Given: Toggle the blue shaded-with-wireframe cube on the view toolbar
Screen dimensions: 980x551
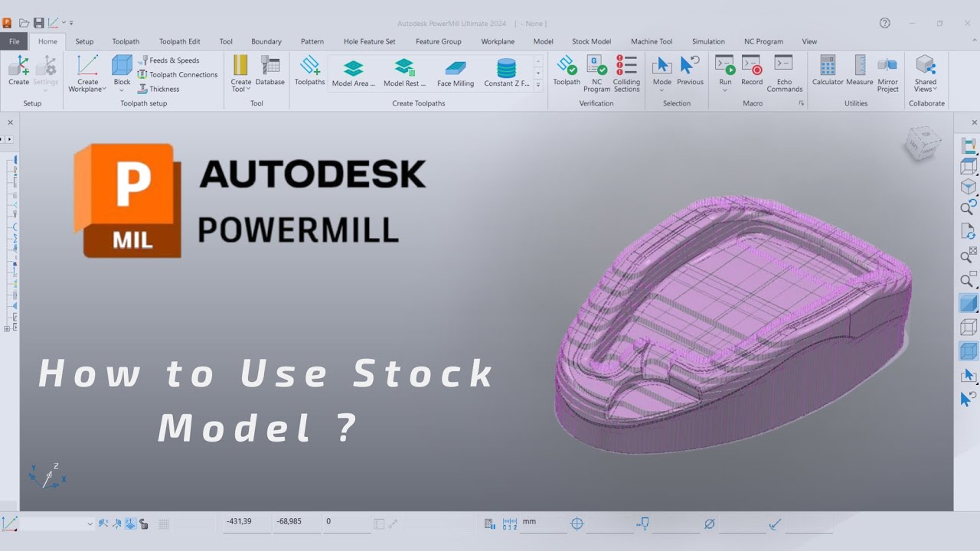Looking at the screenshot, I should click(x=969, y=351).
